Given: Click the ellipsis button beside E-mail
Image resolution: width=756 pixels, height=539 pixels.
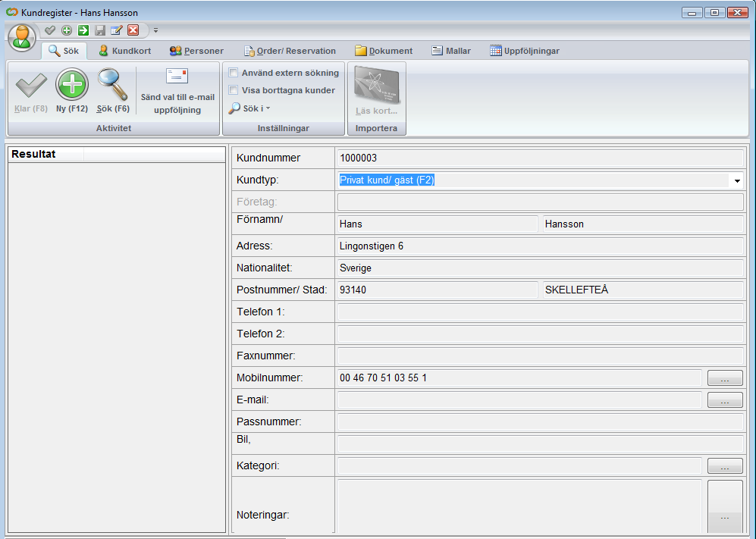Looking at the screenshot, I should [725, 400].
